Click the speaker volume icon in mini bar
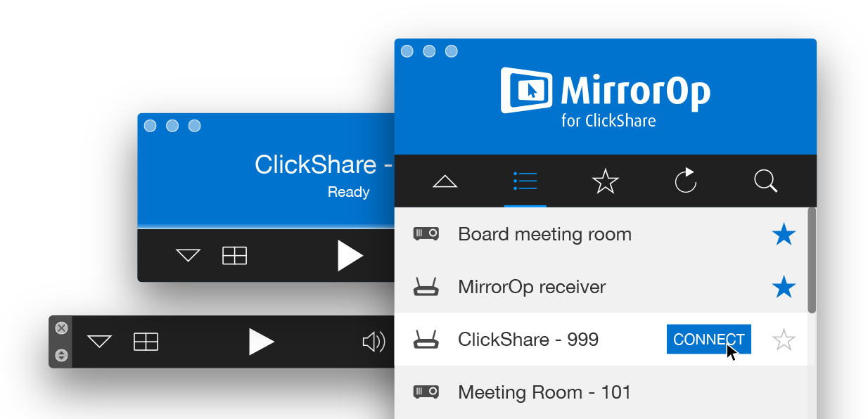868x419 pixels. pyautogui.click(x=373, y=342)
